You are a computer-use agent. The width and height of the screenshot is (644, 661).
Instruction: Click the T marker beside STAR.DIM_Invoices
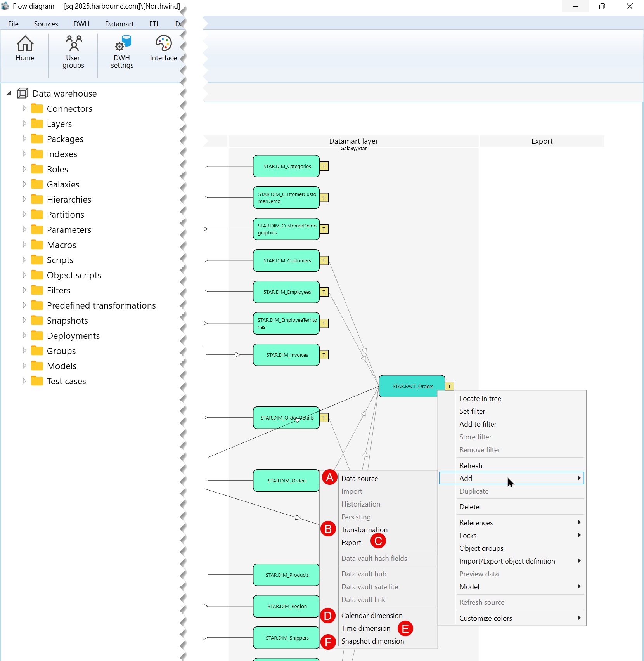coord(324,355)
